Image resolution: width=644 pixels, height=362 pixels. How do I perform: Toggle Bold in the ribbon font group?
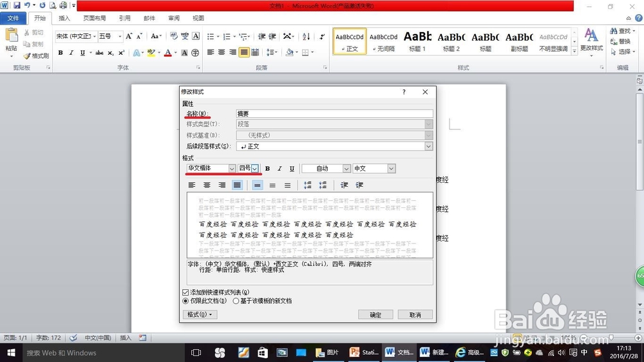(61, 53)
